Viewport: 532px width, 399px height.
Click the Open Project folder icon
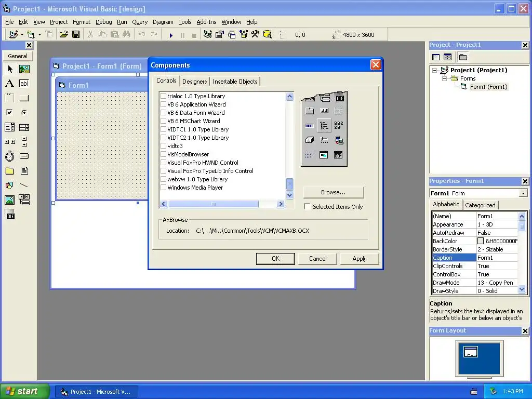click(63, 35)
